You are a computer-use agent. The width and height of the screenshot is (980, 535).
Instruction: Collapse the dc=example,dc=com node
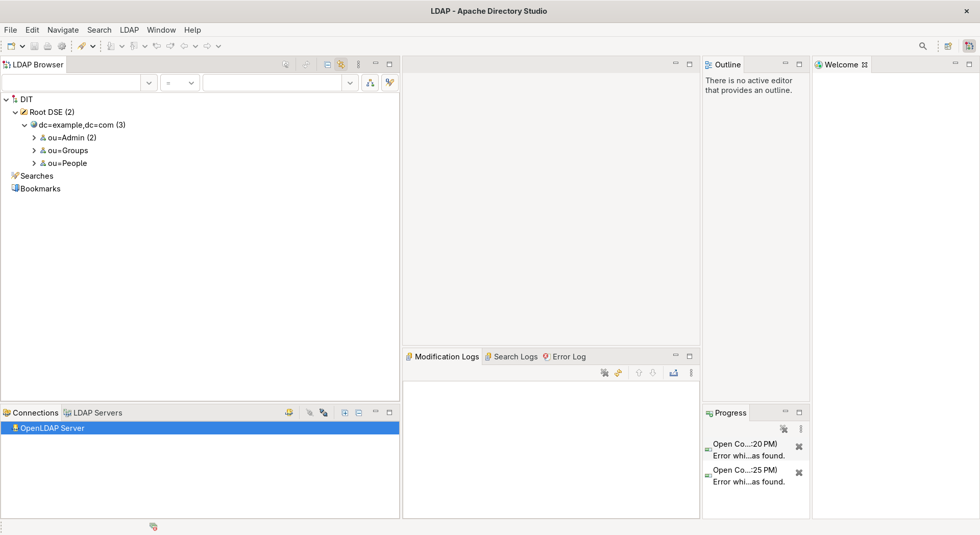coord(24,125)
